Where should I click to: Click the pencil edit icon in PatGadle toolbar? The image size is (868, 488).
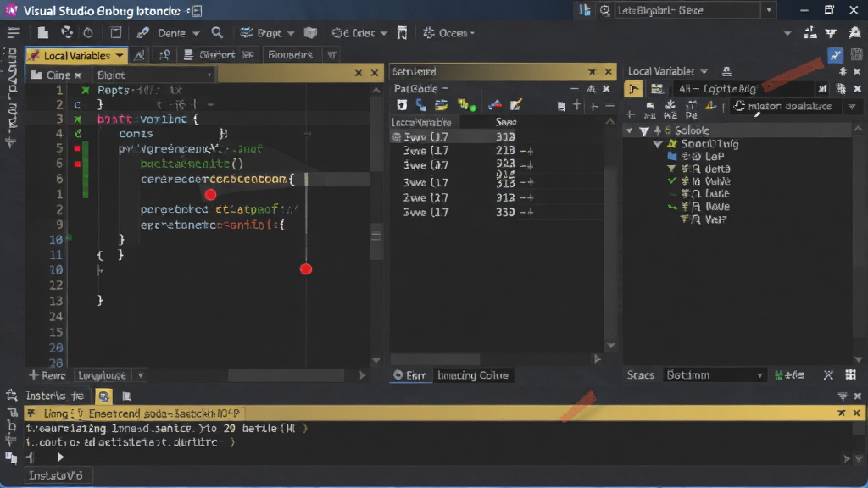coord(516,105)
